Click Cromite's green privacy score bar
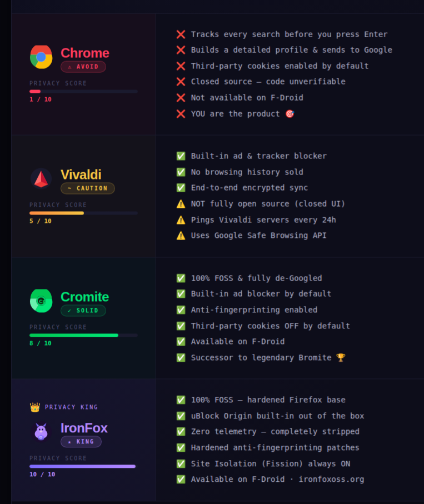 [x=74, y=335]
